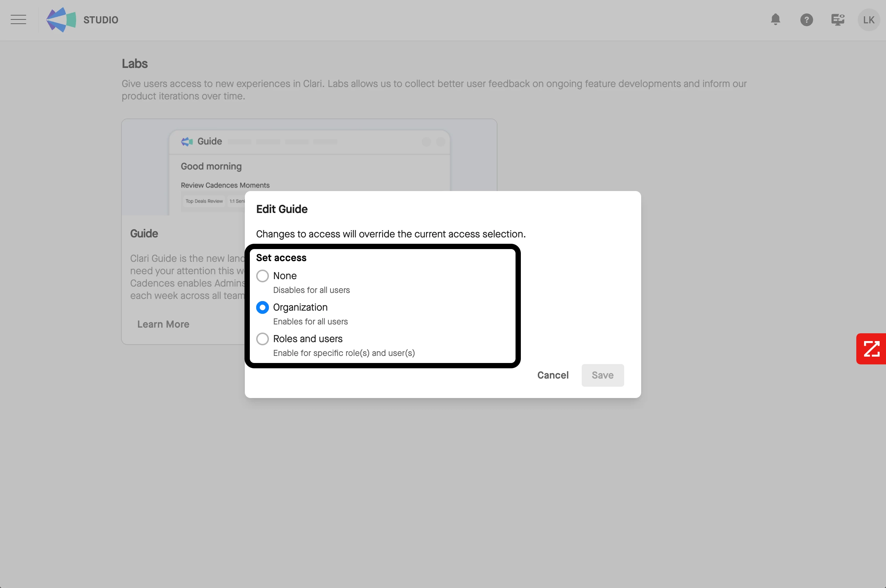The image size is (886, 588).
Task: Open the help question mark icon
Action: click(x=806, y=20)
